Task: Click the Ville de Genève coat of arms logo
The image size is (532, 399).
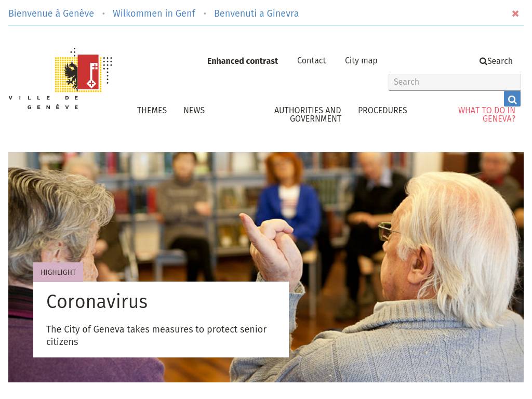Action: coord(60,79)
